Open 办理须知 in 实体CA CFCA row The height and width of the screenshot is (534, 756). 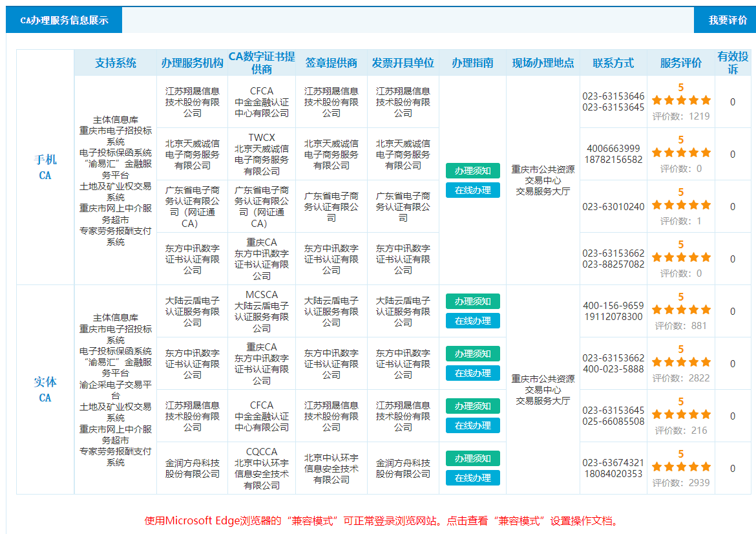click(472, 406)
